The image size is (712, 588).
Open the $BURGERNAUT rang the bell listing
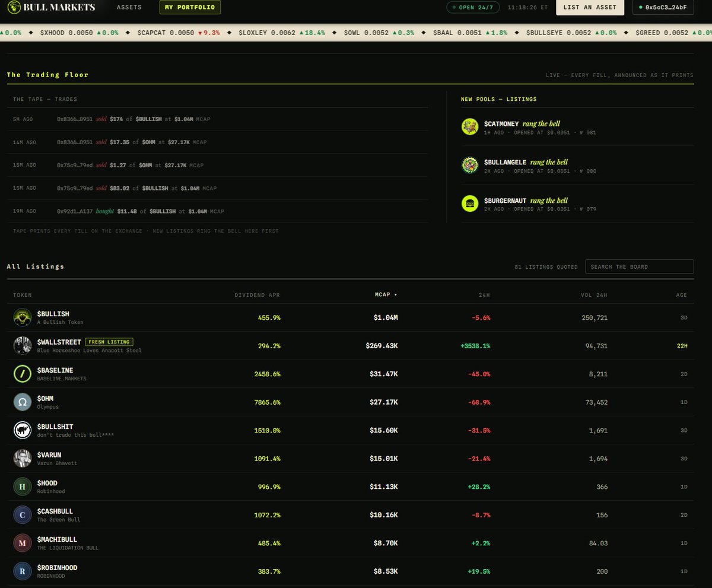(x=577, y=204)
